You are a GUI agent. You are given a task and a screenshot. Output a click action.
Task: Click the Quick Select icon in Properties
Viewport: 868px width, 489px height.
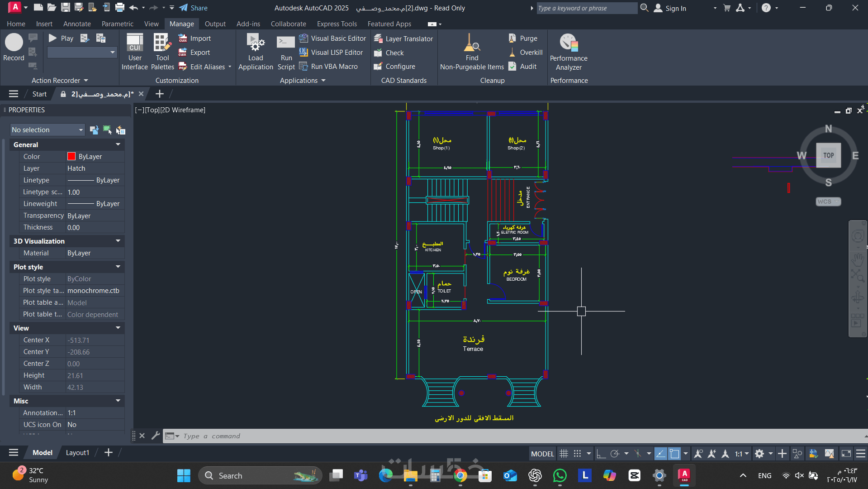tap(120, 130)
